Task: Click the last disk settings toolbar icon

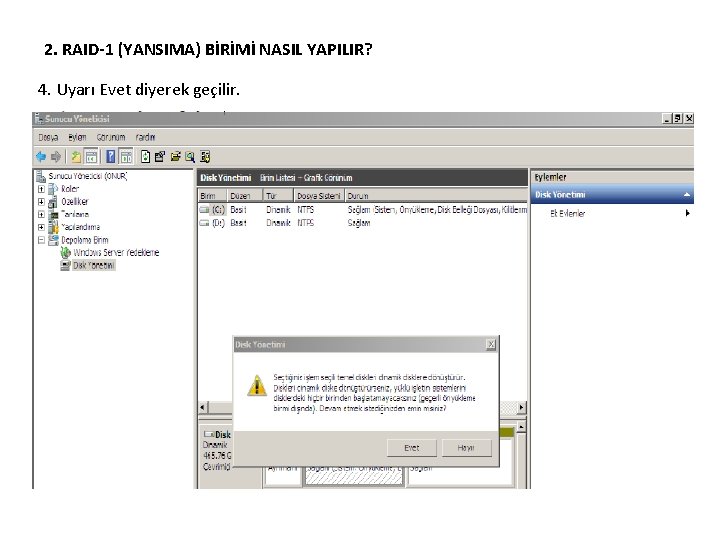Action: 205,157
